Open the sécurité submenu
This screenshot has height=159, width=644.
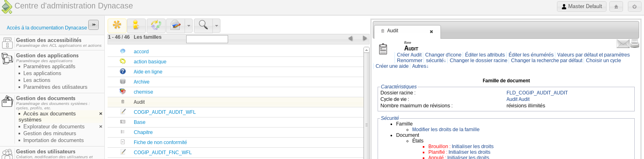point(436,61)
